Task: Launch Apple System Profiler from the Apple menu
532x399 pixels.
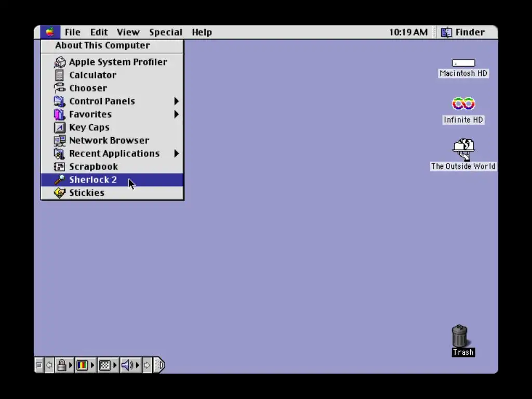Action: [112, 62]
